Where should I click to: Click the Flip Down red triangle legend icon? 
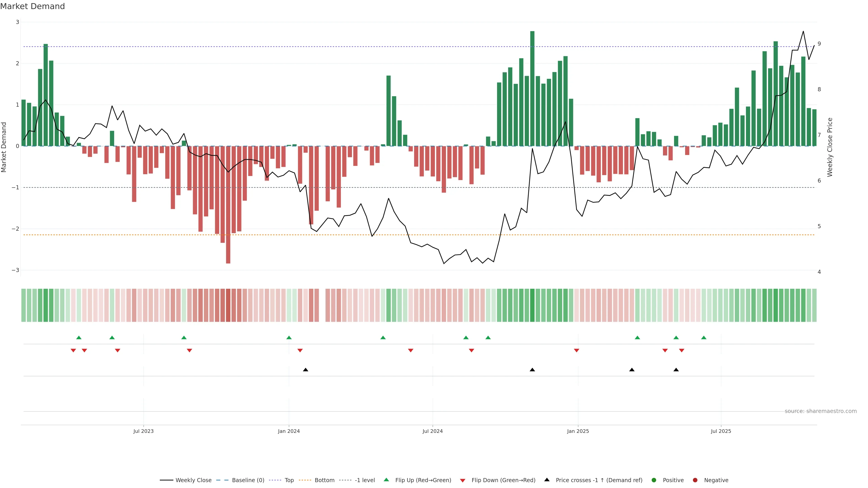[x=463, y=480]
